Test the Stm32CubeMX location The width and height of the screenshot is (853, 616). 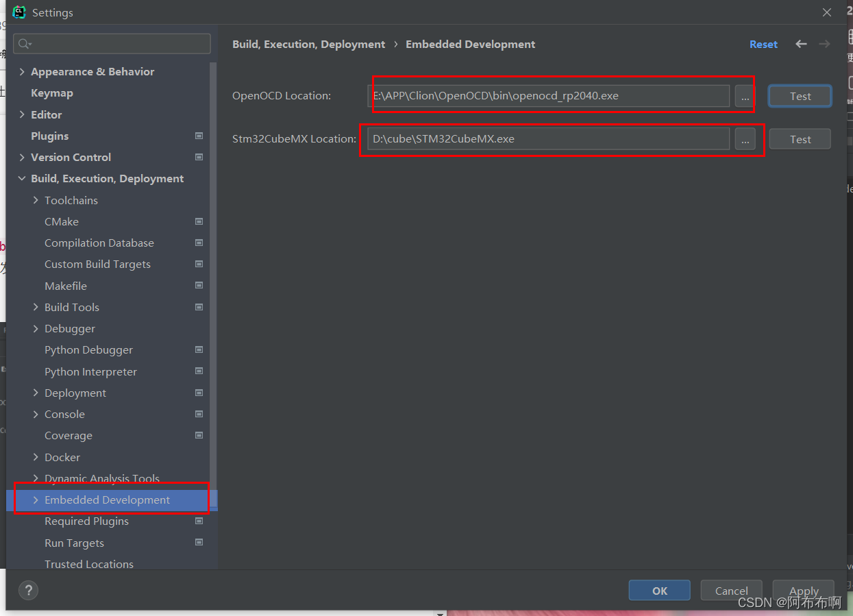point(800,139)
